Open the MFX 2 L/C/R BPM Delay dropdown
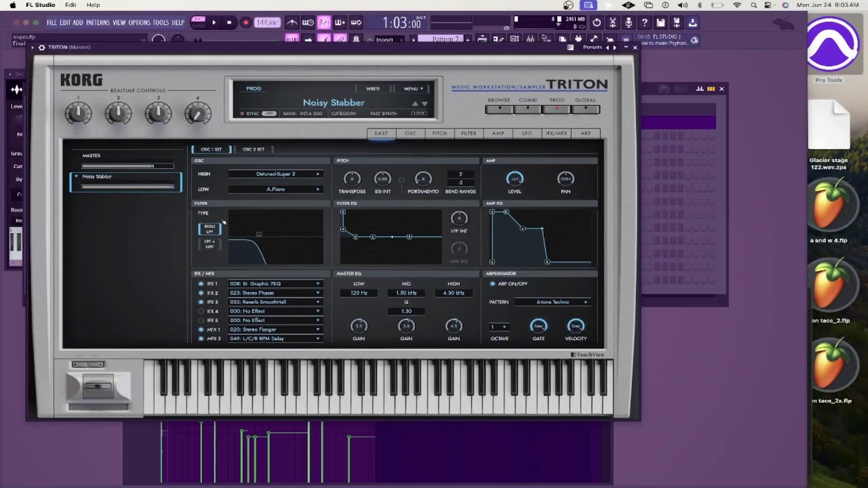 (x=275, y=338)
